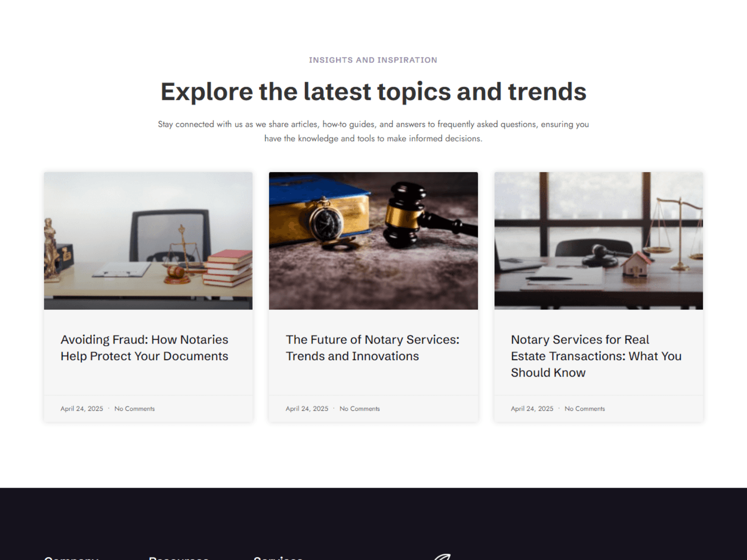Image resolution: width=747 pixels, height=560 pixels.
Task: Click April 24, 2025 date under Avoiding Fraud
Action: [82, 409]
